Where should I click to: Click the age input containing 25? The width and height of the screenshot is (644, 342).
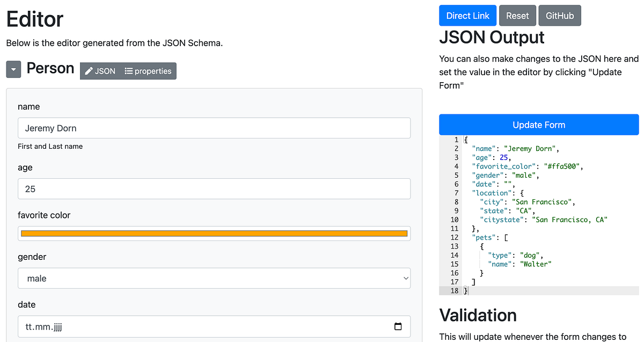pyautogui.click(x=214, y=188)
